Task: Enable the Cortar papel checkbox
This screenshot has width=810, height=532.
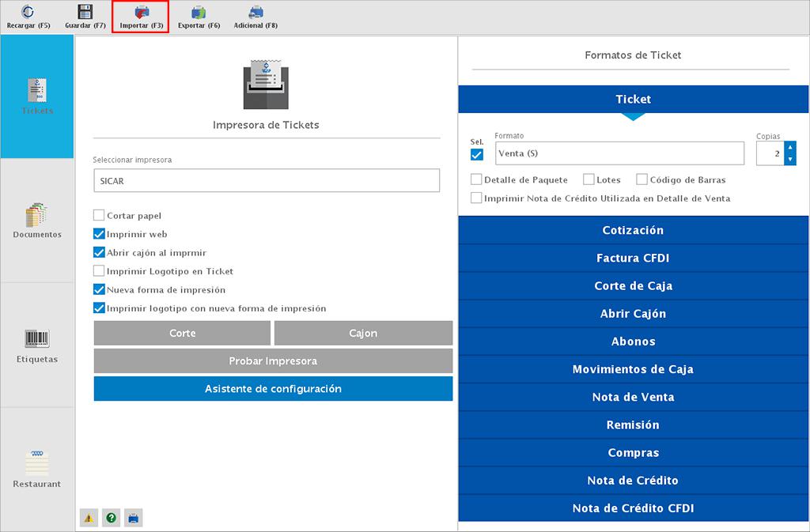Action: tap(99, 215)
